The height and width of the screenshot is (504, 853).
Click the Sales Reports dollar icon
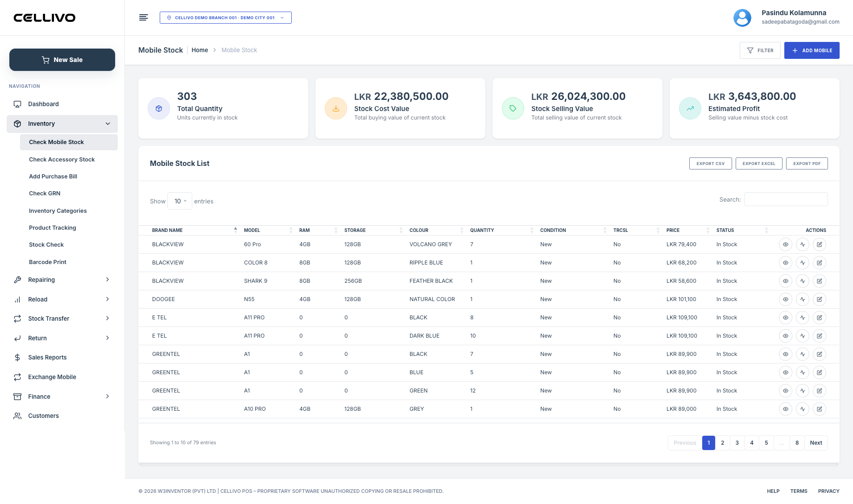coord(17,357)
